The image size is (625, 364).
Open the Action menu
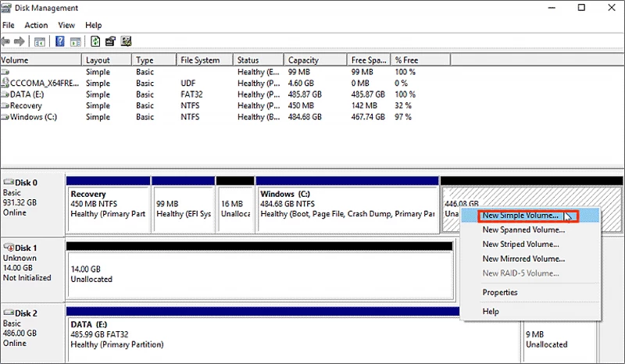pyautogui.click(x=36, y=25)
